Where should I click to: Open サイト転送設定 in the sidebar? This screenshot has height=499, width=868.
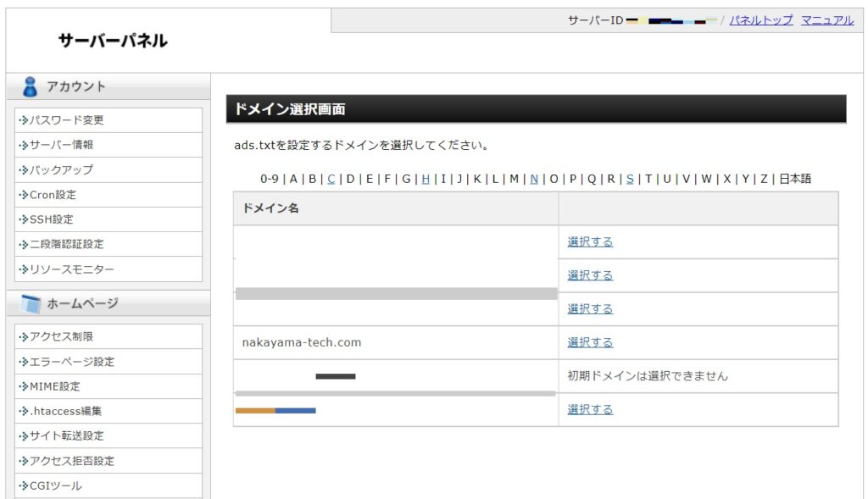pyautogui.click(x=67, y=435)
